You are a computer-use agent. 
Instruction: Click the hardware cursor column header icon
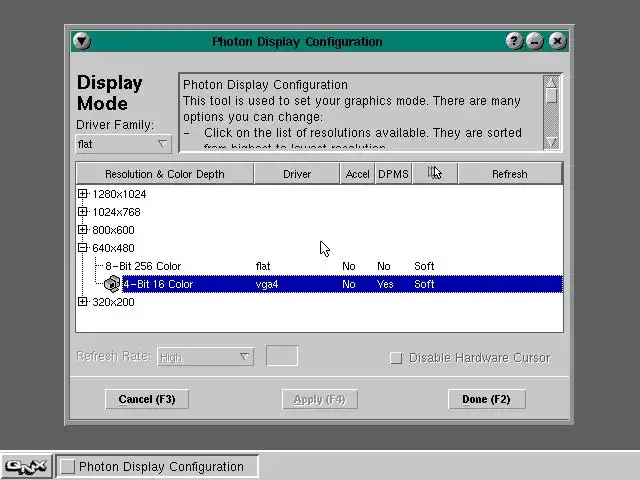(435, 173)
